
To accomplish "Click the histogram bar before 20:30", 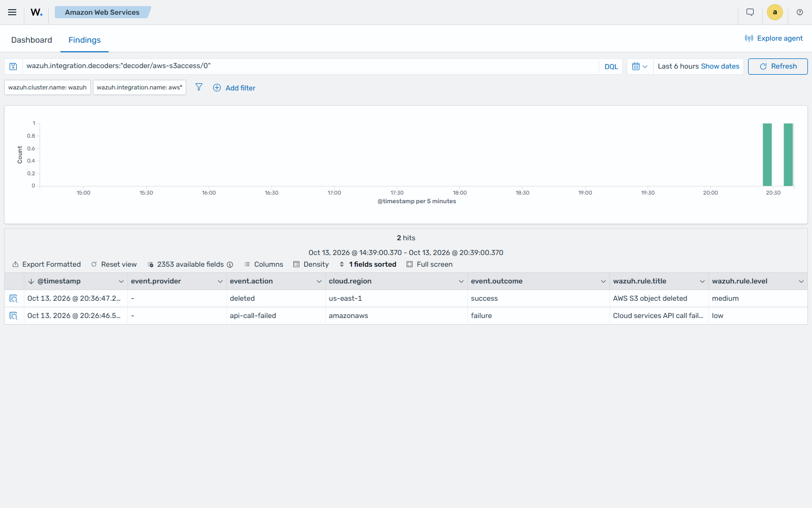I will 767,154.
